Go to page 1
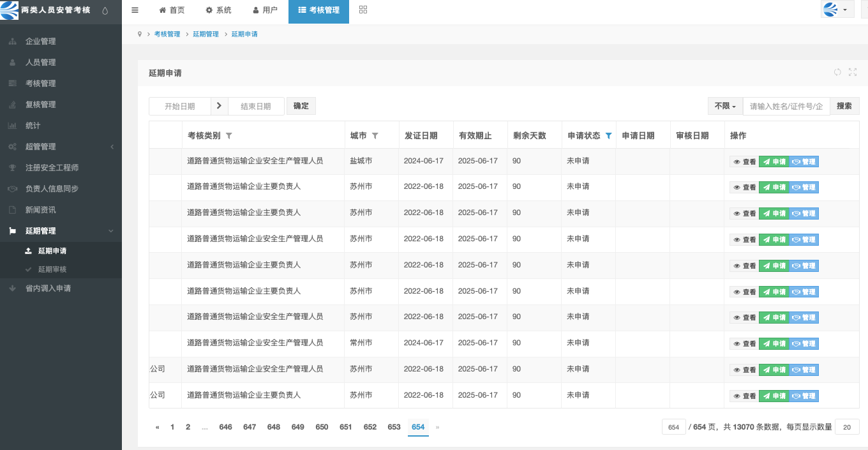Viewport: 868px width, 450px height. pos(172,427)
